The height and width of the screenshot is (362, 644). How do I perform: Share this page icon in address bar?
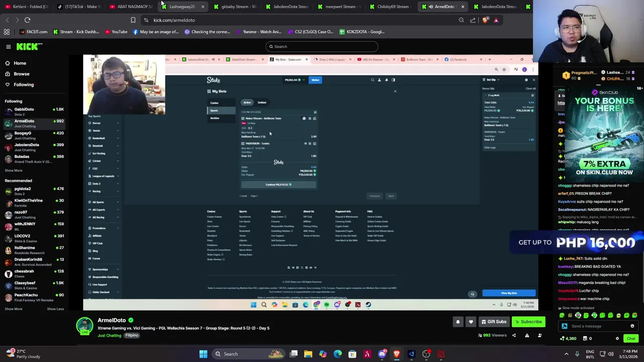[473, 20]
